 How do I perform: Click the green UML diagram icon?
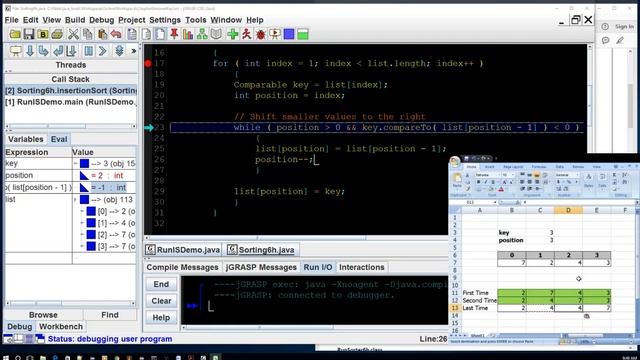tap(202, 34)
